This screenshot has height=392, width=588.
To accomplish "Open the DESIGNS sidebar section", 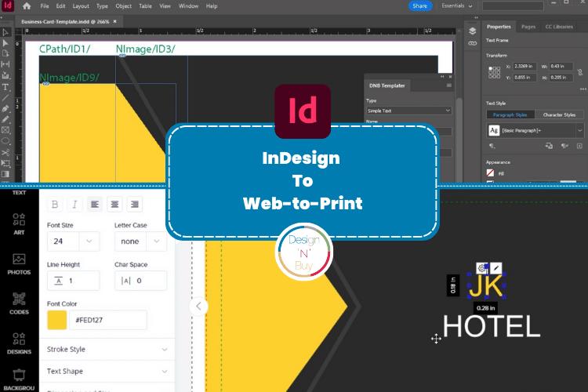I will point(19,341).
